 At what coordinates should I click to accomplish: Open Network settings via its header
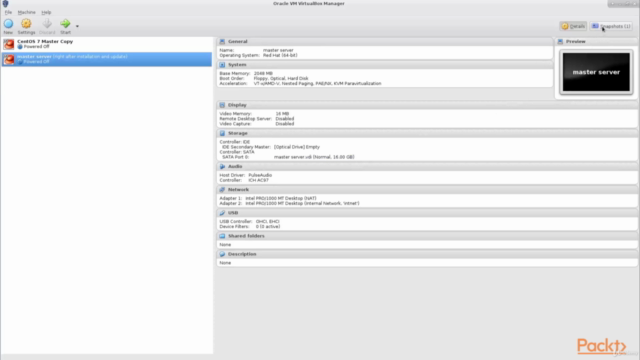pos(238,190)
